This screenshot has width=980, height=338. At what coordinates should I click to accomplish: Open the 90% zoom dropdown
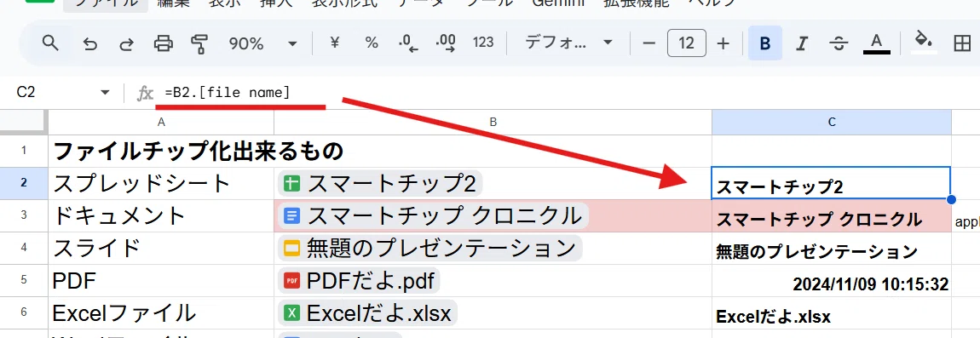tap(262, 43)
